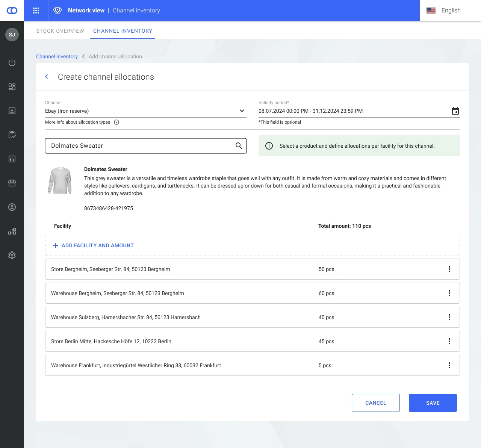Click the search magnifier in product field

point(239,146)
